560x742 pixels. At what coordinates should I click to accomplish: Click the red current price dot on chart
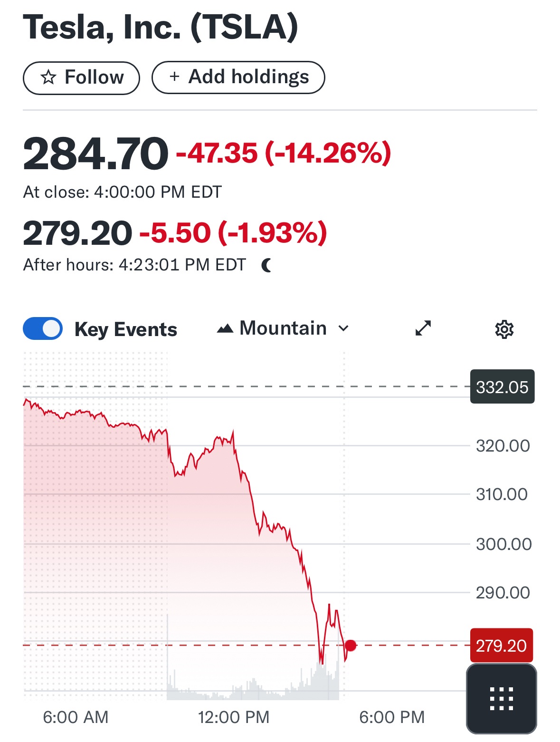point(351,645)
